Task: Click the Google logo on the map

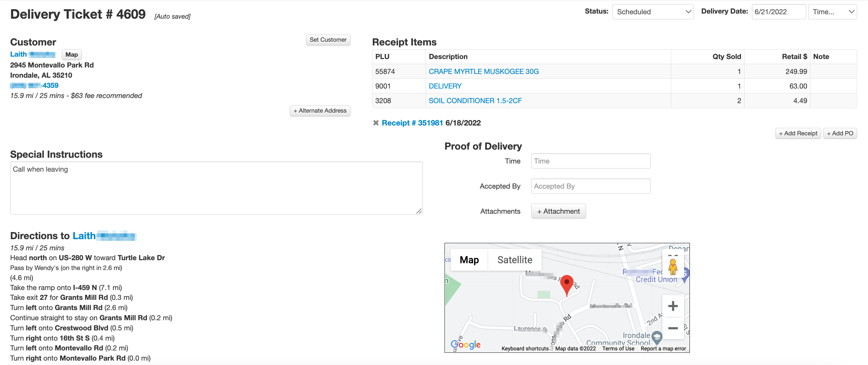Action: pyautogui.click(x=466, y=345)
